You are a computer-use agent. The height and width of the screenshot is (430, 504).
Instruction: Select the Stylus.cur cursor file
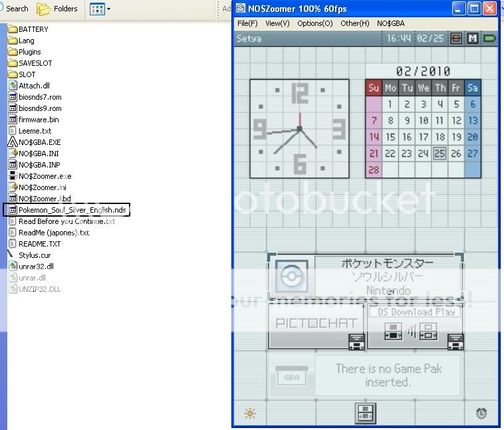(x=29, y=255)
